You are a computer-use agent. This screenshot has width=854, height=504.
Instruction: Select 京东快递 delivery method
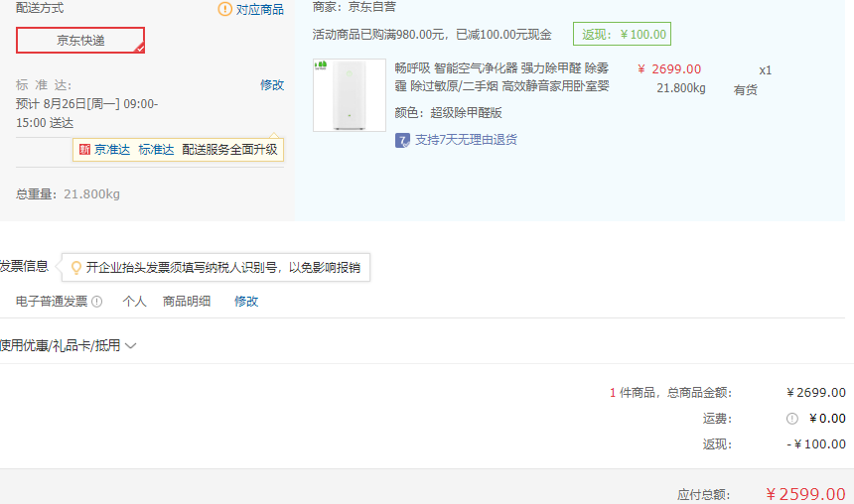pos(80,41)
